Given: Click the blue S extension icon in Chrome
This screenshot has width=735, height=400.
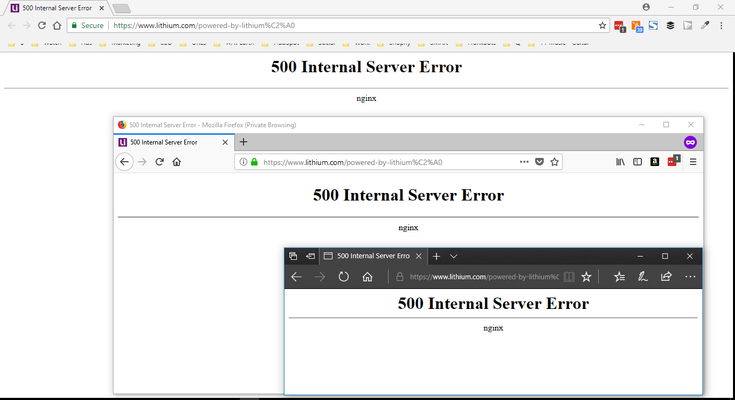Looking at the screenshot, I should click(x=653, y=26).
